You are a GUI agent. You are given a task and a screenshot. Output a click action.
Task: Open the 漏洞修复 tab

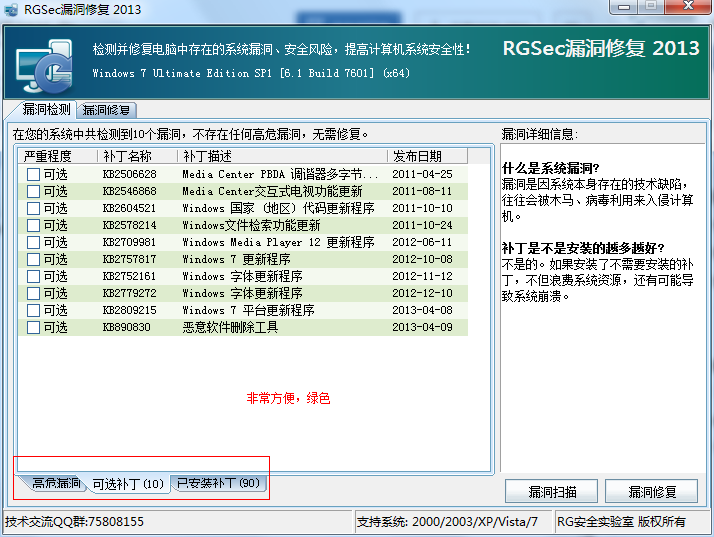tap(106, 110)
